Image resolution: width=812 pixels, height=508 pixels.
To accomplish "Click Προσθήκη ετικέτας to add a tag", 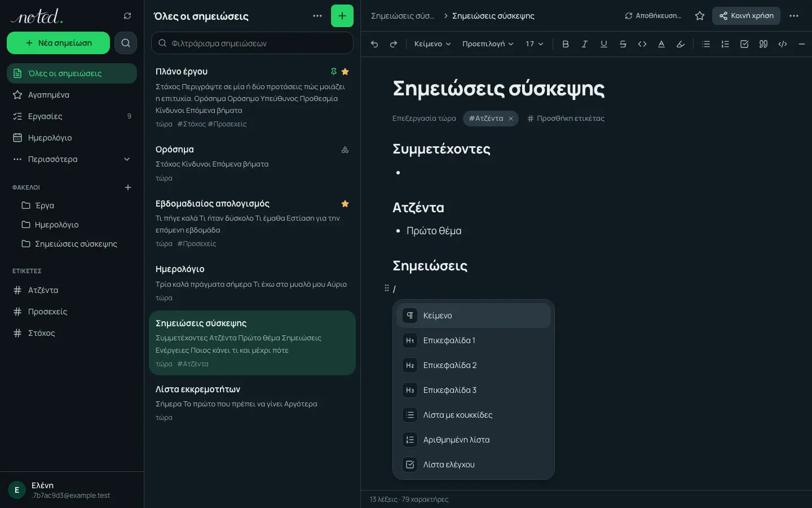I will click(566, 119).
